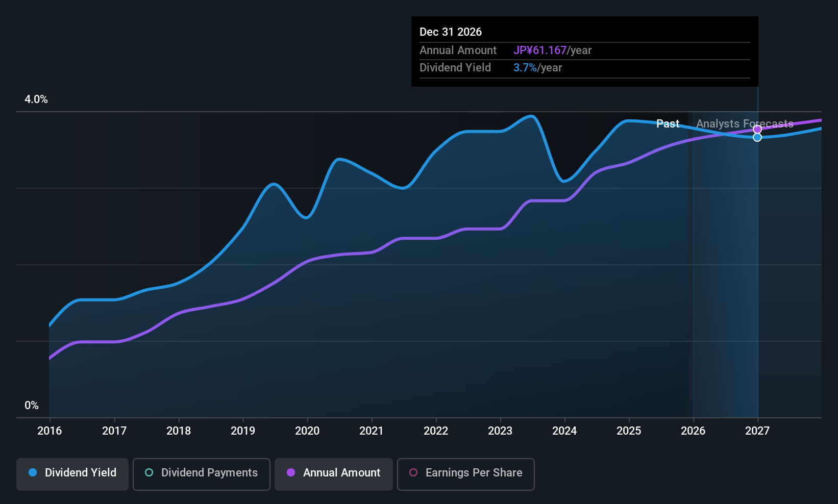
Task: Enable the Dividend Payments series
Action: [201, 474]
